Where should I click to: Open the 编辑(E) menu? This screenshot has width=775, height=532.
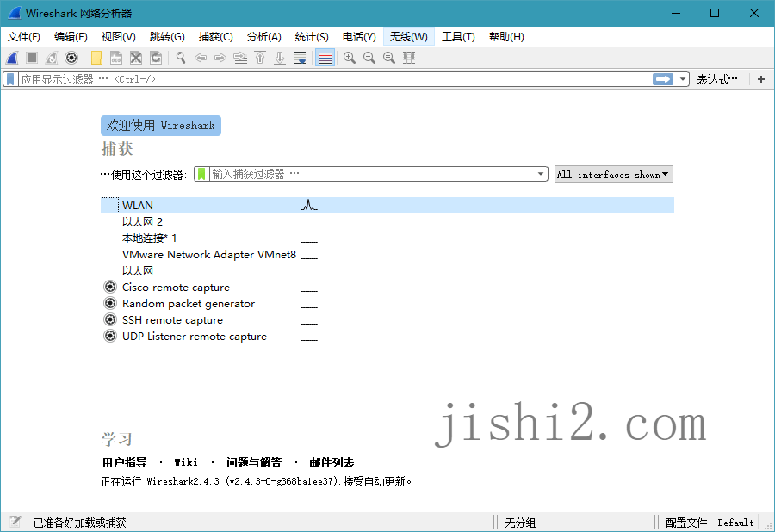71,36
